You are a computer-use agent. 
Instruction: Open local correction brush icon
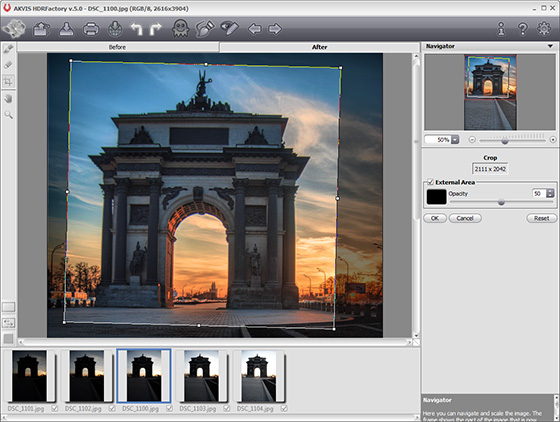pyautogui.click(x=205, y=29)
